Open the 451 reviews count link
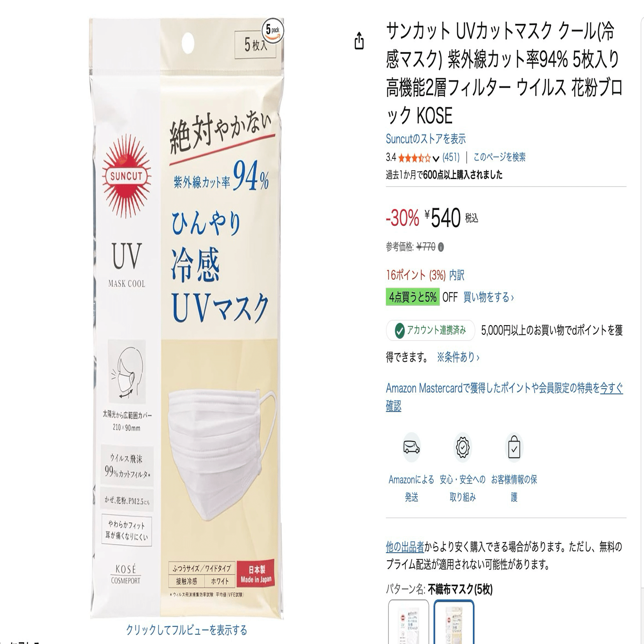The width and height of the screenshot is (644, 644). tap(451, 157)
